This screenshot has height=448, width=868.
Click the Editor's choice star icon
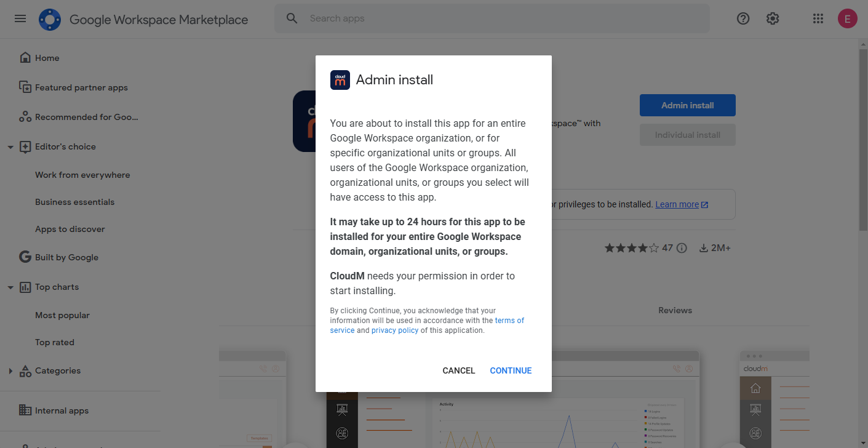pos(25,146)
